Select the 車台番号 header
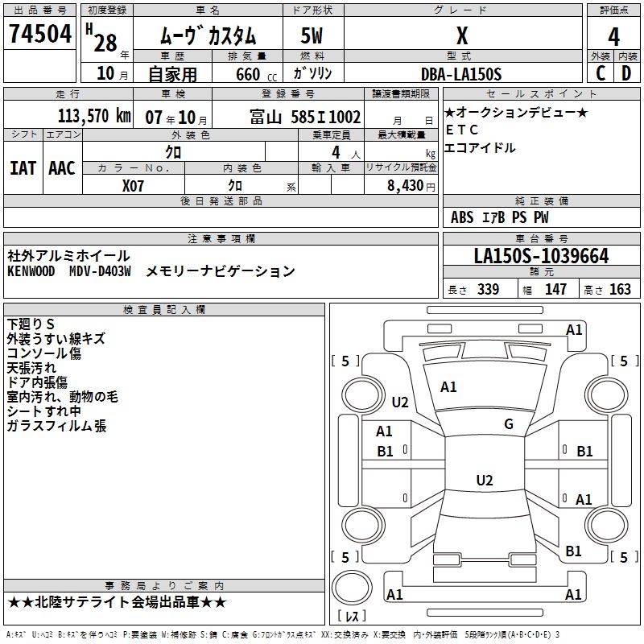Image resolution: width=644 pixels, height=644 pixels. [541, 238]
